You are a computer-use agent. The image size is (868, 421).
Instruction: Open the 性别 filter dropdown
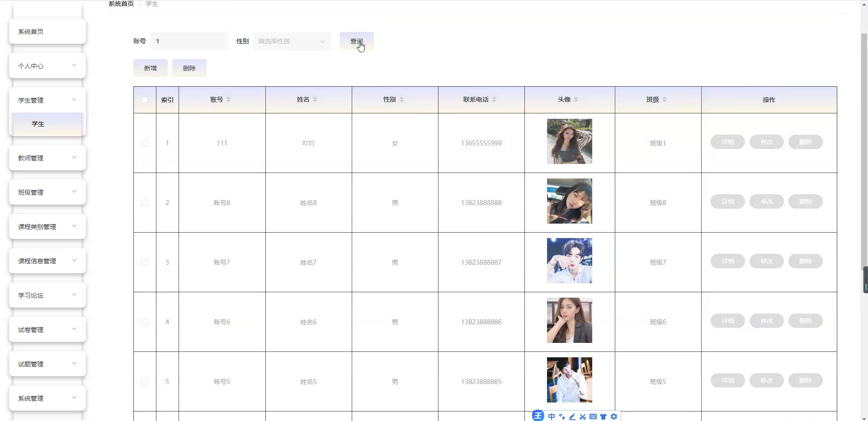coord(292,41)
